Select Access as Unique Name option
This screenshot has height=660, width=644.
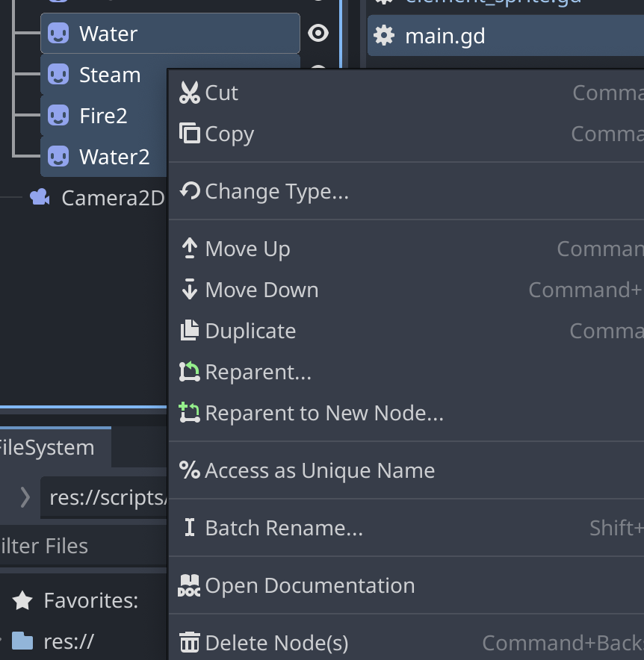pos(320,470)
